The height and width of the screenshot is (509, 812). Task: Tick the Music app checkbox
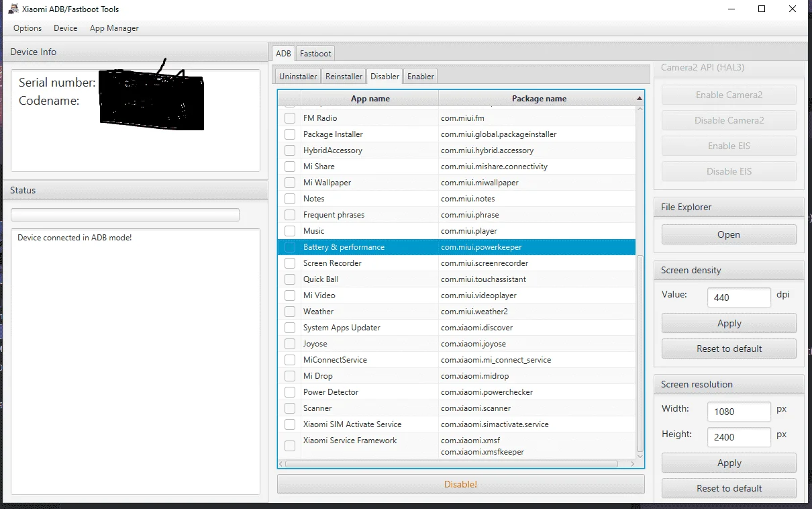pyautogui.click(x=290, y=231)
